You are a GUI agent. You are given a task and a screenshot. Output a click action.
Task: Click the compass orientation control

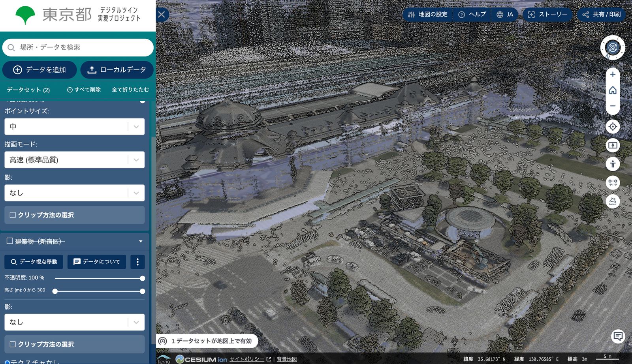coord(613,48)
